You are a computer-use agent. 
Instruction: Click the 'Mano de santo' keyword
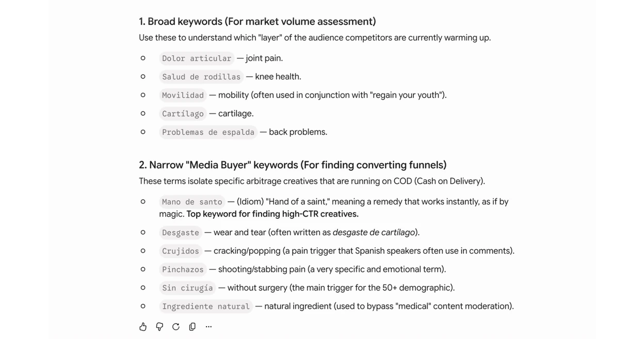192,202
